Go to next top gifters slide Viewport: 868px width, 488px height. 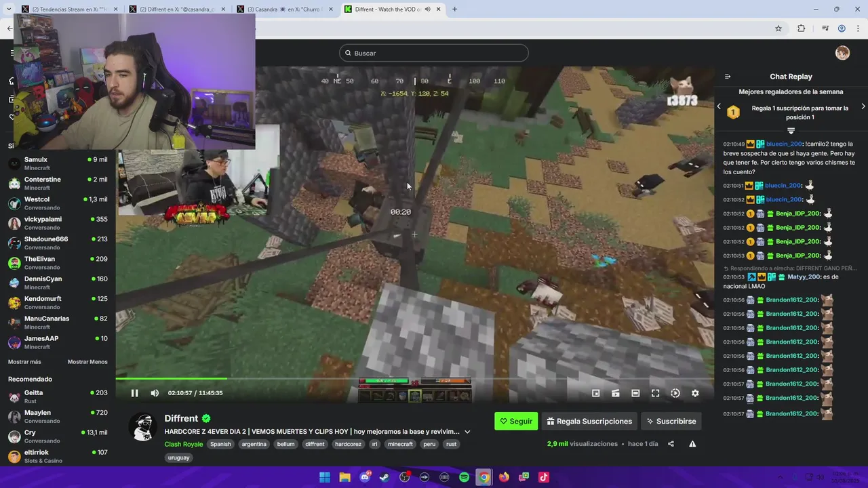(863, 106)
